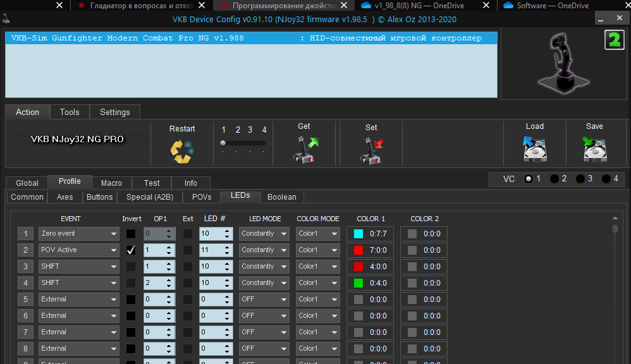
Task: Open the Settings tab
Action: click(114, 112)
